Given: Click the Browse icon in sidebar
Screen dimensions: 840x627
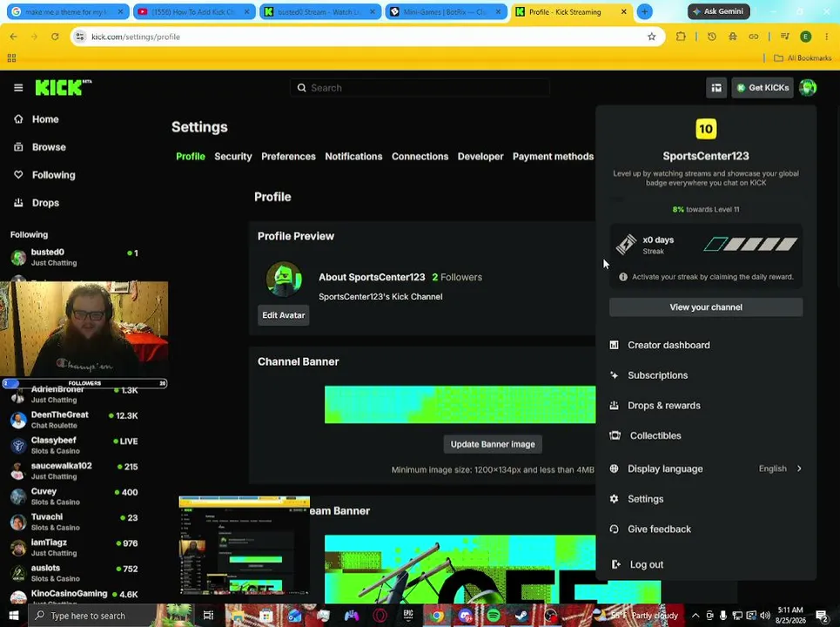Looking at the screenshot, I should tap(19, 147).
